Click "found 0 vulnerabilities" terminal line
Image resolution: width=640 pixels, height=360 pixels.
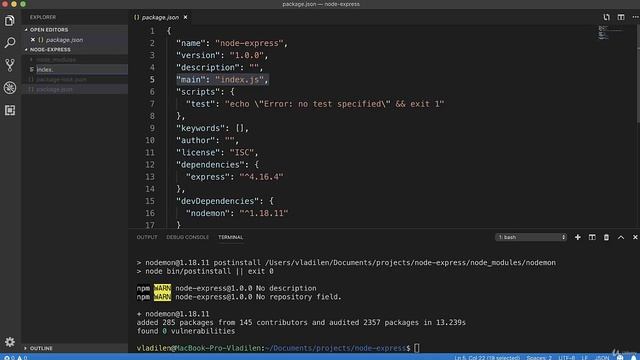tap(186, 331)
